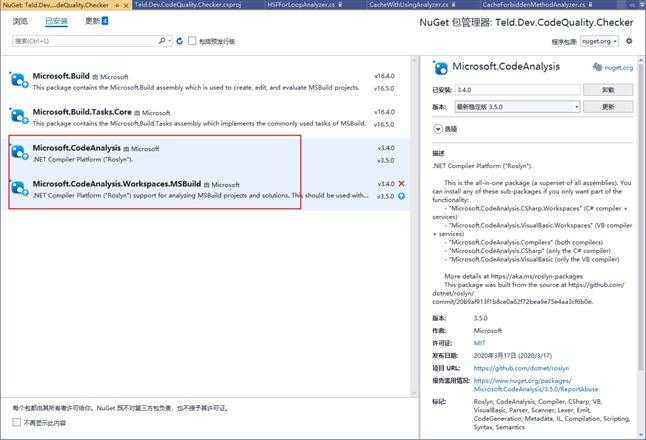The height and width of the screenshot is (440, 646).
Task: Pin the NuGet manager document tab
Action: (x=118, y=5)
